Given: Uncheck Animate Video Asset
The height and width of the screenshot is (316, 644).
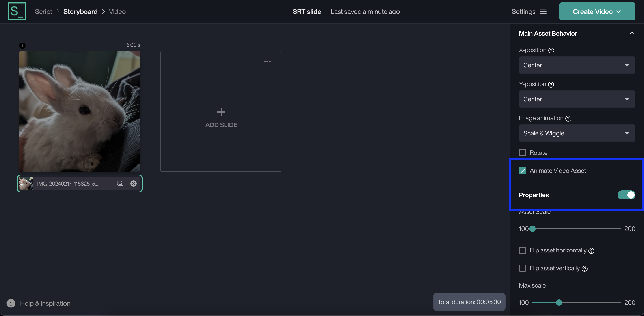Looking at the screenshot, I should tap(523, 171).
